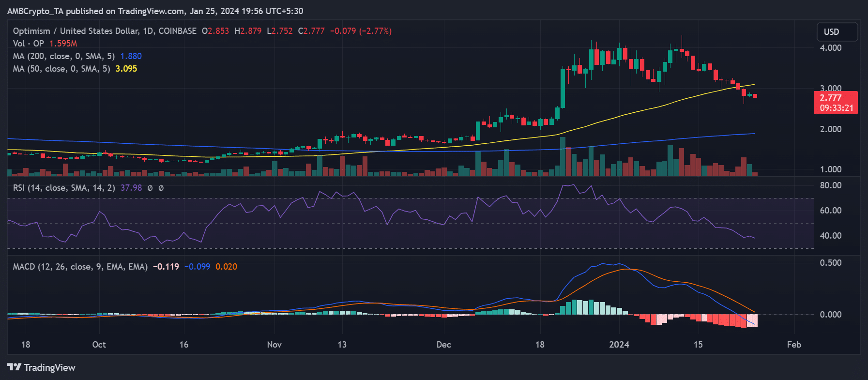The height and width of the screenshot is (380, 868).
Task: Click the 2.000 price axis label
Action: (831, 129)
